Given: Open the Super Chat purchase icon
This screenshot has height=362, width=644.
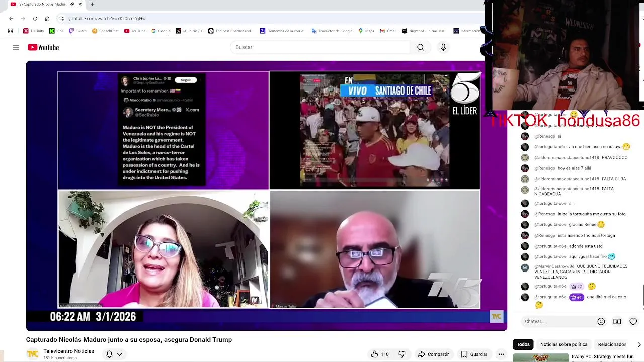Looking at the screenshot, I should pos(617,321).
